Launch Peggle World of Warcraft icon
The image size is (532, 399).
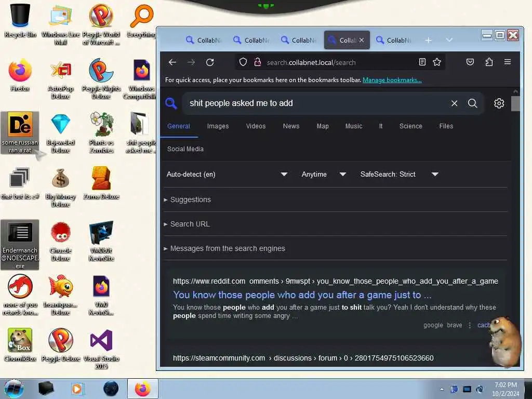[101, 24]
